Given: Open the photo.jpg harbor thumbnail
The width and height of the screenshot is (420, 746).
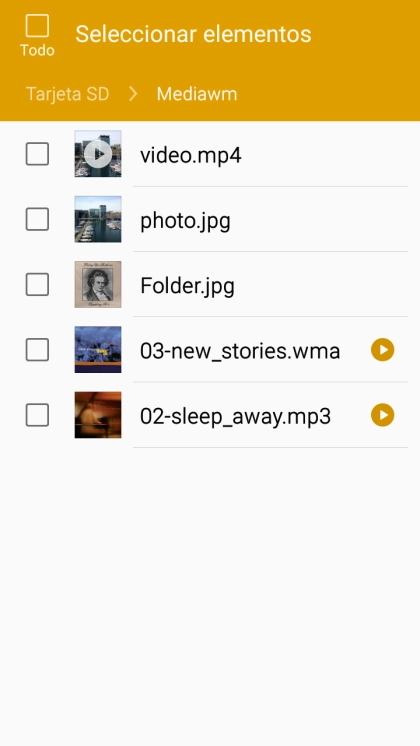Looking at the screenshot, I should (98, 219).
